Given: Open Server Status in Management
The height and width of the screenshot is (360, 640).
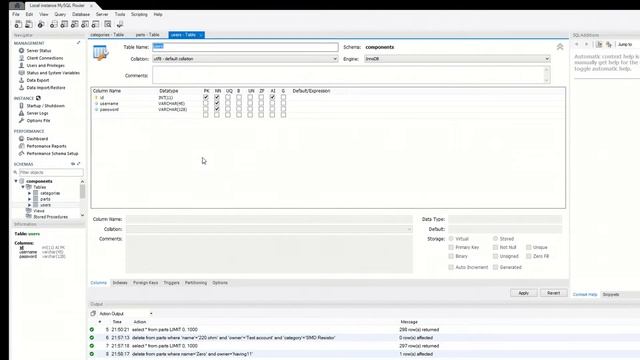Looking at the screenshot, I should coord(39,51).
